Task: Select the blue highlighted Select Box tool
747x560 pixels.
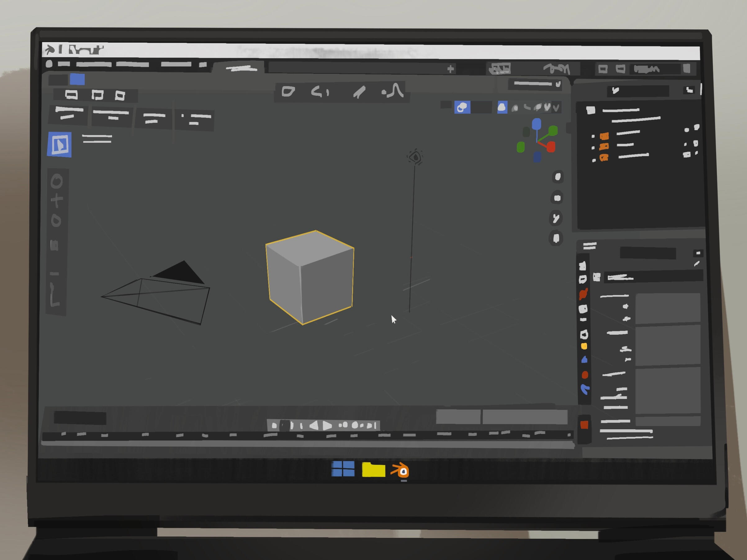Action: [60, 145]
